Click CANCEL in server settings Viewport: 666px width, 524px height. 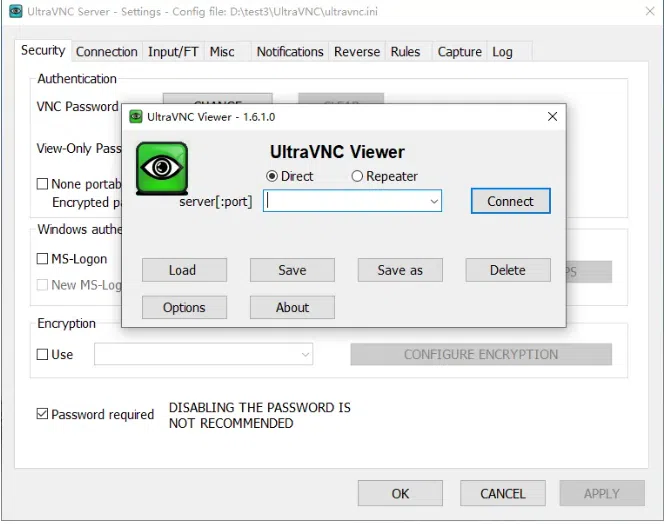click(502, 493)
